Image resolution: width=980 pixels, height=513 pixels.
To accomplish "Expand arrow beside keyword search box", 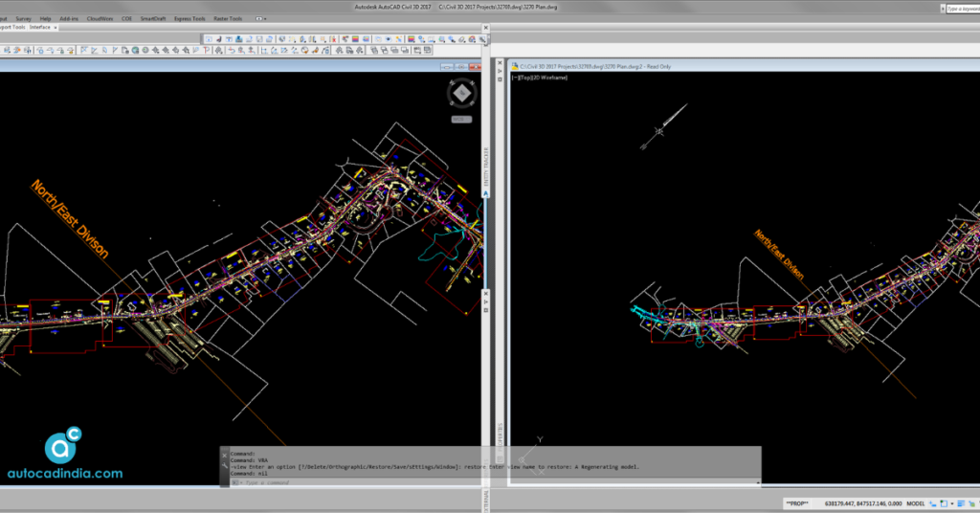I will tap(943, 8).
